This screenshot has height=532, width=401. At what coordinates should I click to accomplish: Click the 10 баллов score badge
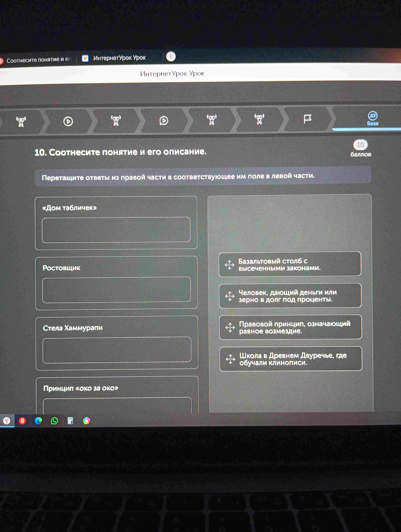click(x=360, y=148)
